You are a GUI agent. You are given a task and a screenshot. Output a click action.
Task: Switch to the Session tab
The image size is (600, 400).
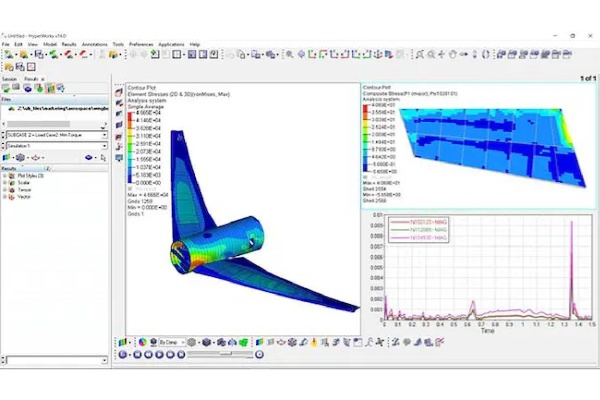coord(10,77)
